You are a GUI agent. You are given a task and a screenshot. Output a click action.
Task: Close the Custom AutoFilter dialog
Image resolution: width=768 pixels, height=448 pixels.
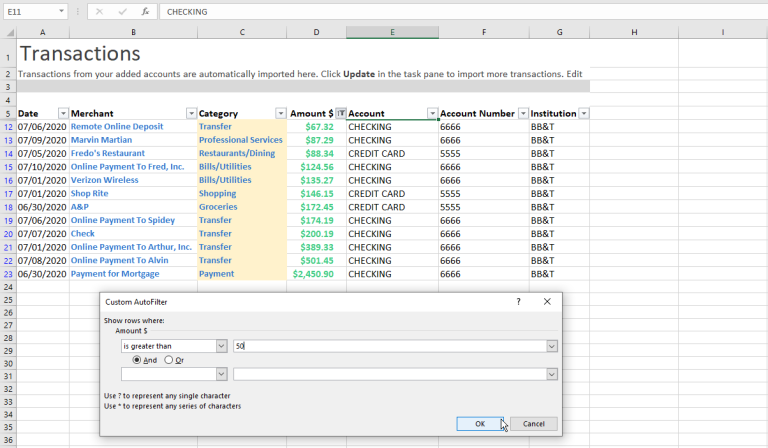tap(547, 302)
